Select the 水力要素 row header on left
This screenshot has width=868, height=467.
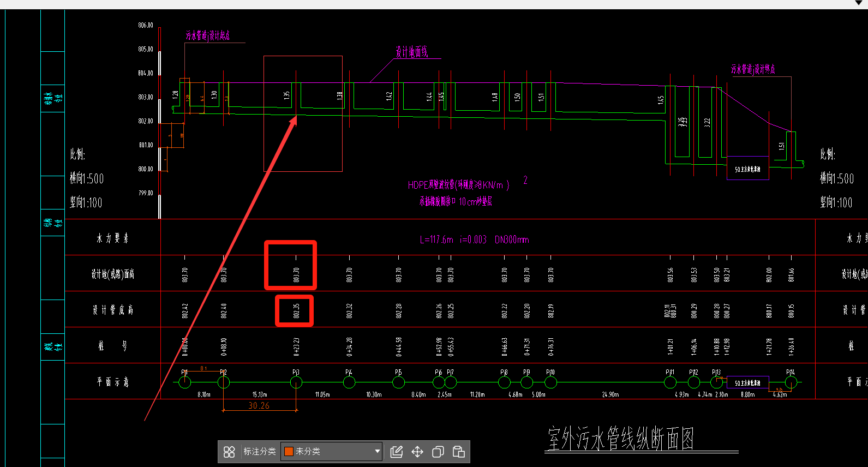(x=112, y=238)
